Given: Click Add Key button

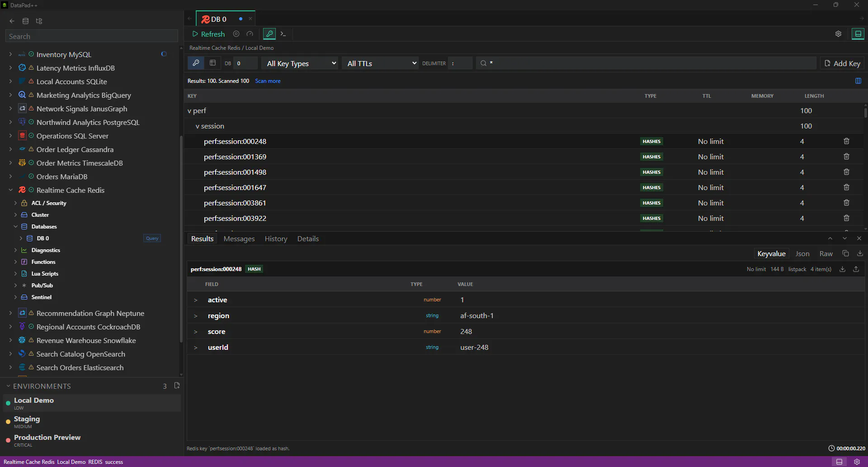Looking at the screenshot, I should point(842,63).
